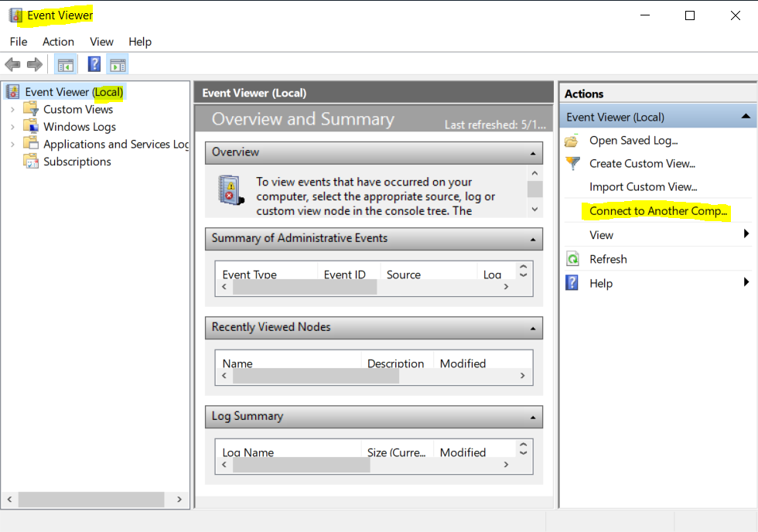Click the Forward arrow toolbar icon

click(x=35, y=64)
